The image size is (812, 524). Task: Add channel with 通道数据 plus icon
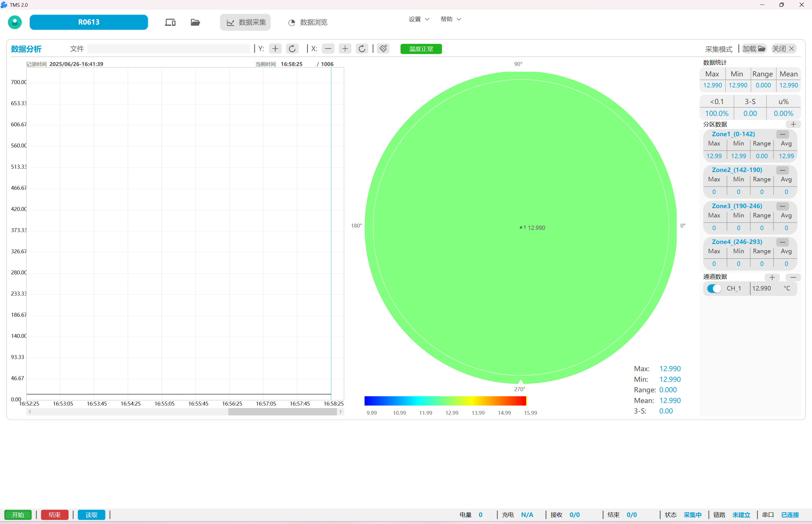coord(772,277)
